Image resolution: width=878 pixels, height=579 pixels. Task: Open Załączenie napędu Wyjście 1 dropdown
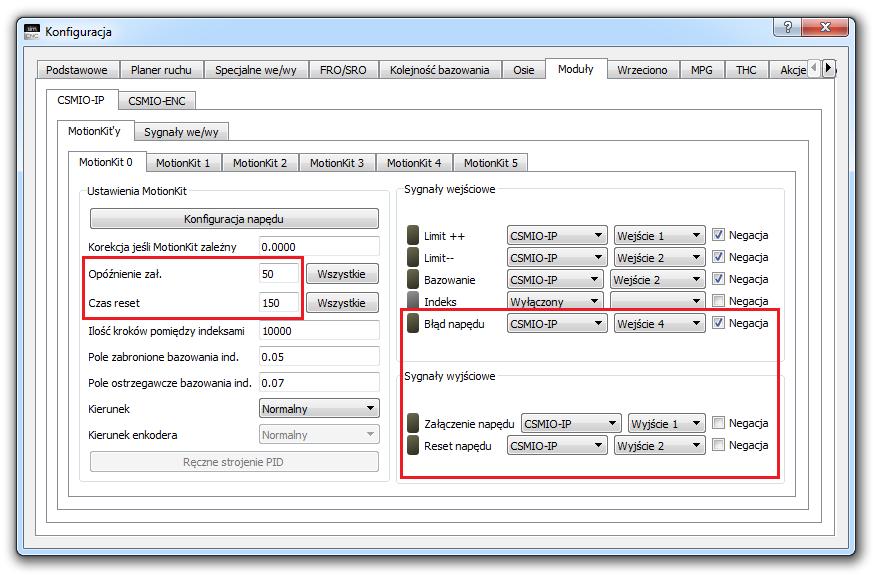pyautogui.click(x=666, y=423)
